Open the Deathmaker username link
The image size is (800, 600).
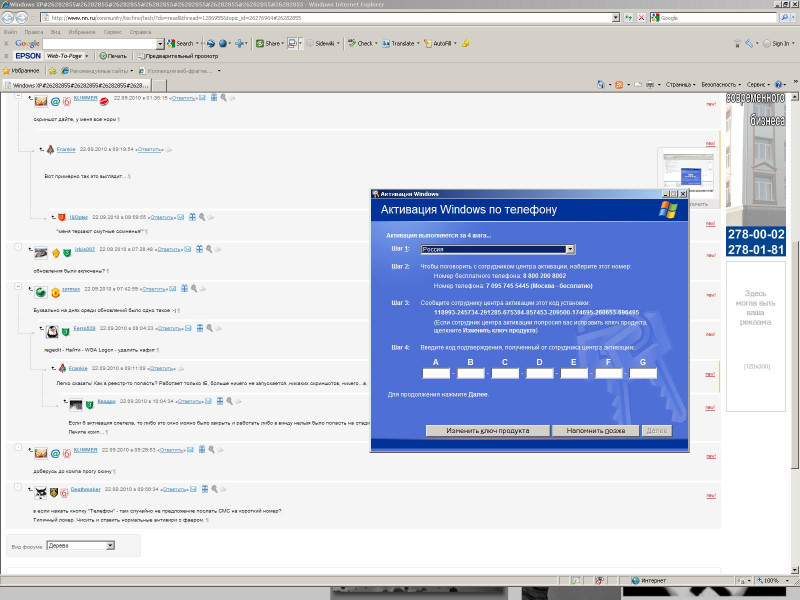tap(86, 489)
